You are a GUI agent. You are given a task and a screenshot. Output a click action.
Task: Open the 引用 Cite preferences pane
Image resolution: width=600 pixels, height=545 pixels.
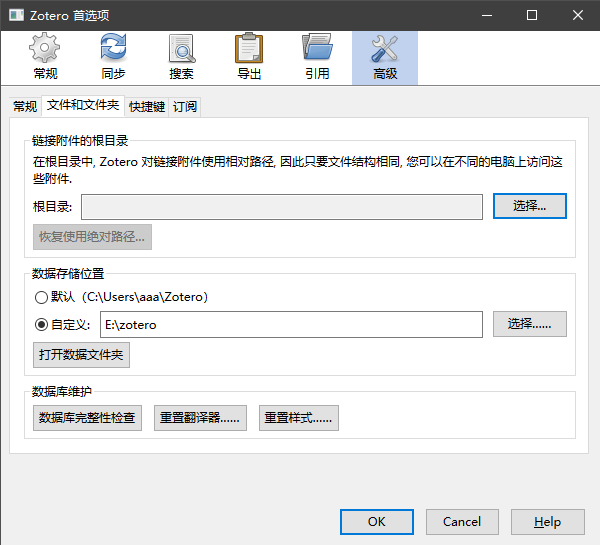pyautogui.click(x=317, y=57)
